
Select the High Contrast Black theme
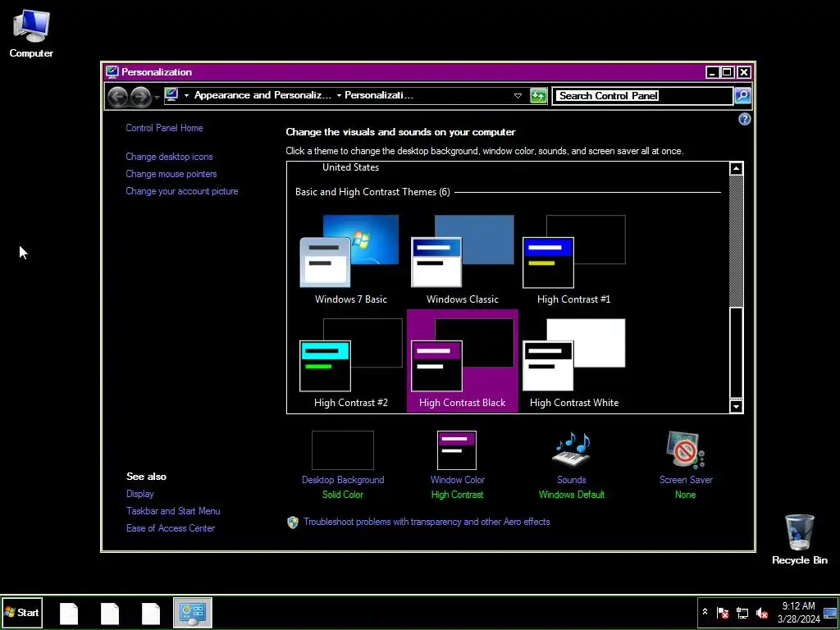click(x=463, y=361)
